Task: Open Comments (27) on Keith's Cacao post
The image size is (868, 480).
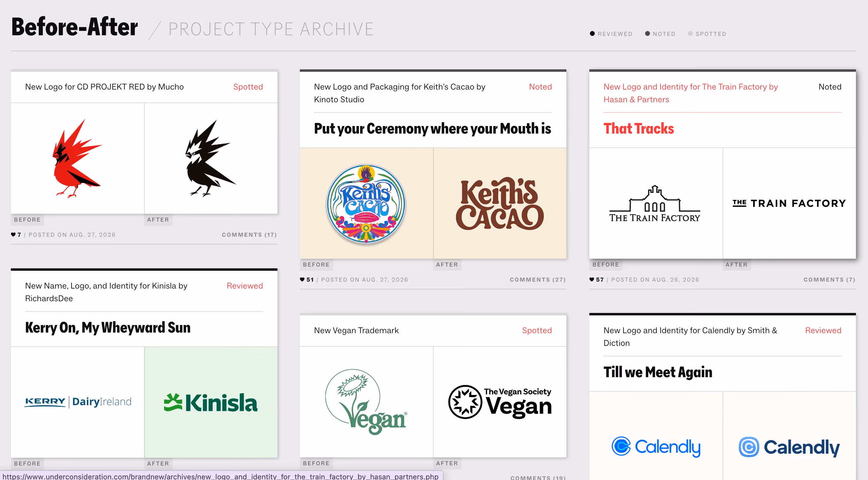Action: tap(538, 279)
